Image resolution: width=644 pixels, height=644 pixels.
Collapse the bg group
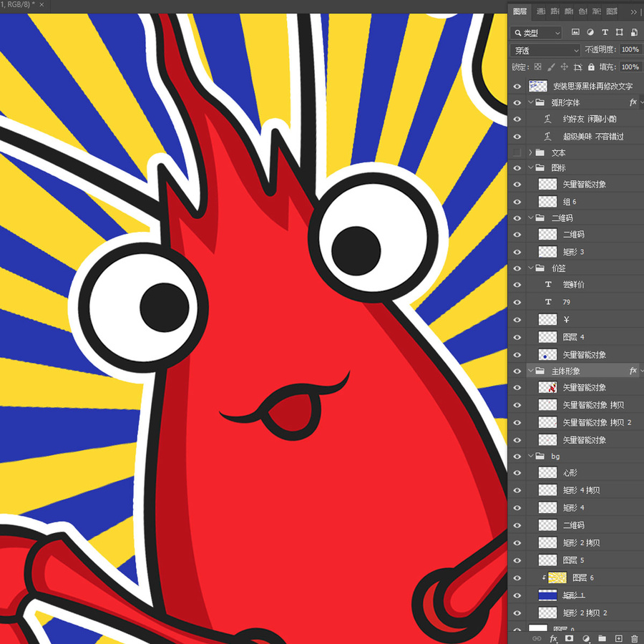[x=531, y=456]
